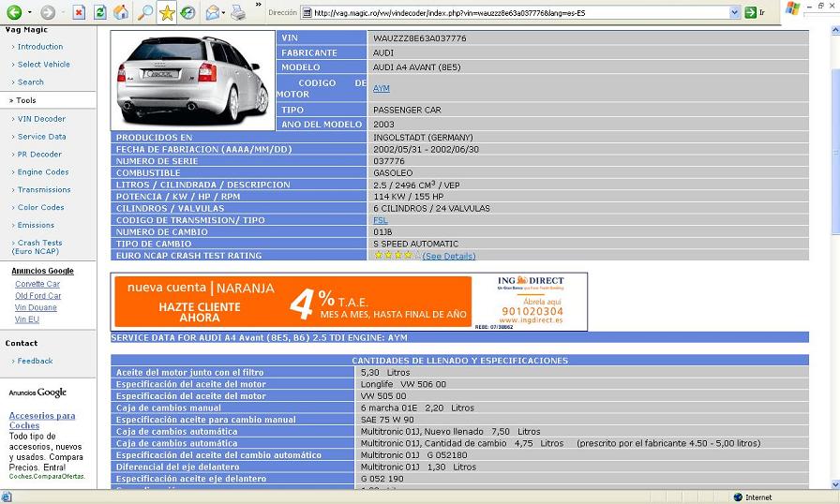Open the Back button history dropdown arrow
The width and height of the screenshot is (840, 504).
click(x=30, y=13)
